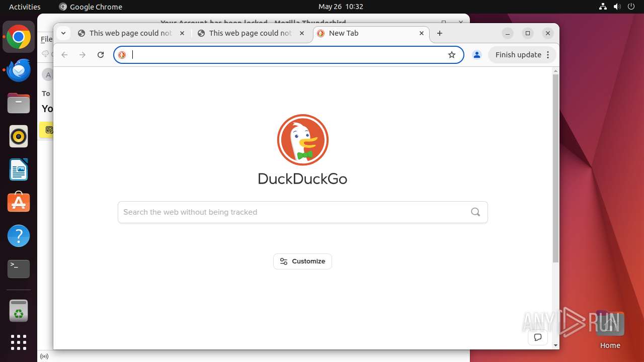
Task: Open the Chrome profile avatar
Action: (477, 55)
